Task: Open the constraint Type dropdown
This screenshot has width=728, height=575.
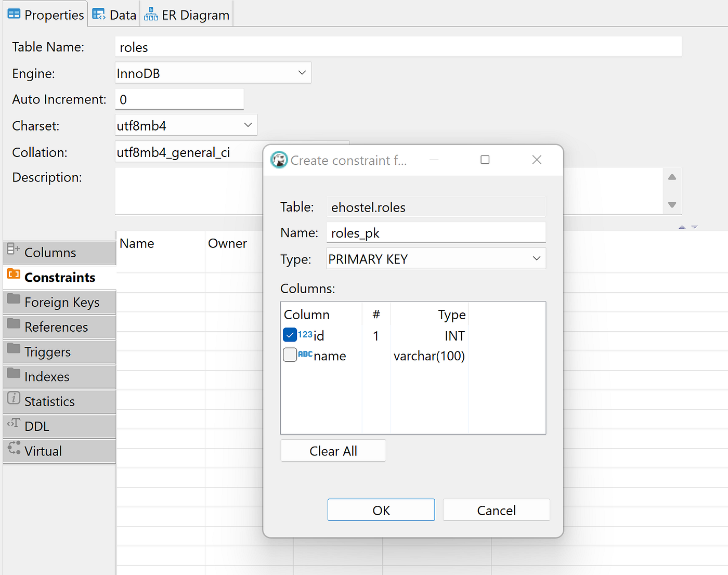Action: 536,258
